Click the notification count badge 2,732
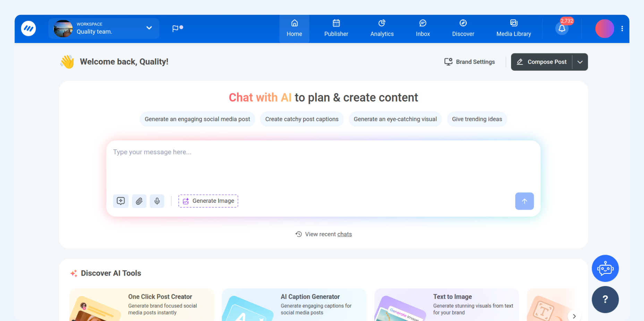This screenshot has width=644, height=321. (x=567, y=21)
